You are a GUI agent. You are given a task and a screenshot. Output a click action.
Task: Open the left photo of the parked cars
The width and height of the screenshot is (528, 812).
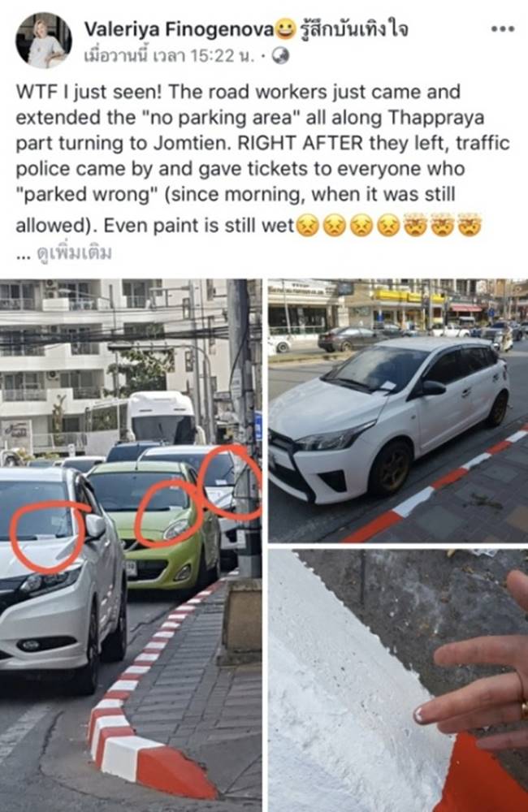tap(131, 546)
